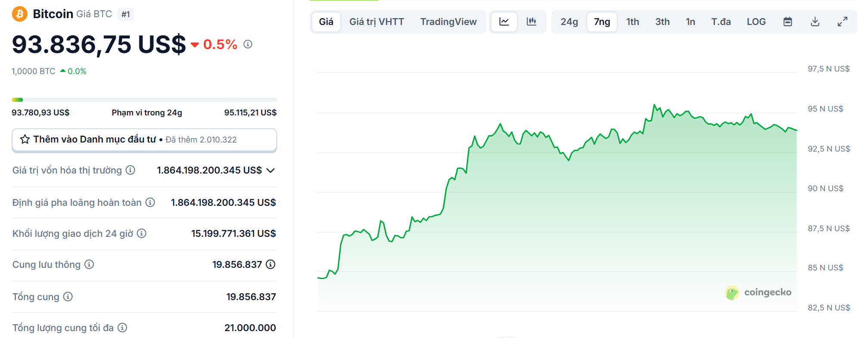Image resolution: width=868 pixels, height=338 pixels.
Task: Click the 1,0000 BTC value
Action: 34,71
